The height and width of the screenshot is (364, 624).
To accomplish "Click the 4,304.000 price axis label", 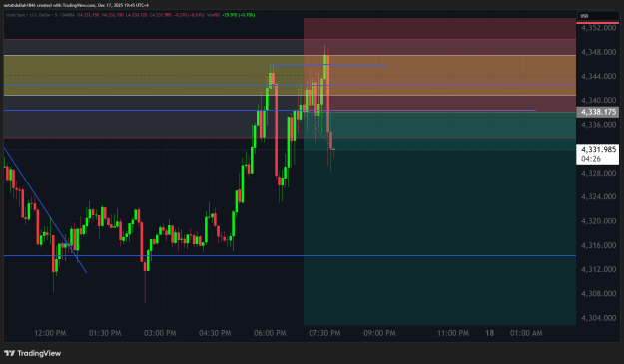I will [598, 318].
